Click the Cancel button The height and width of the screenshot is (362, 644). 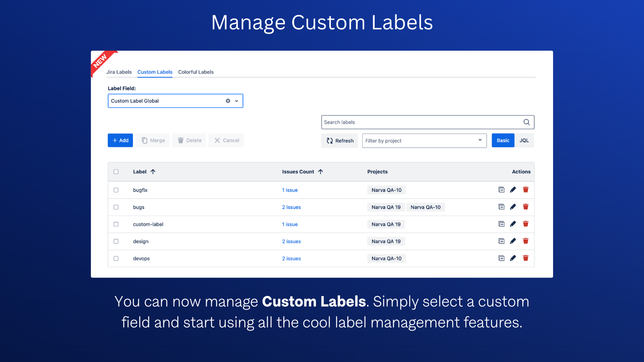(226, 140)
